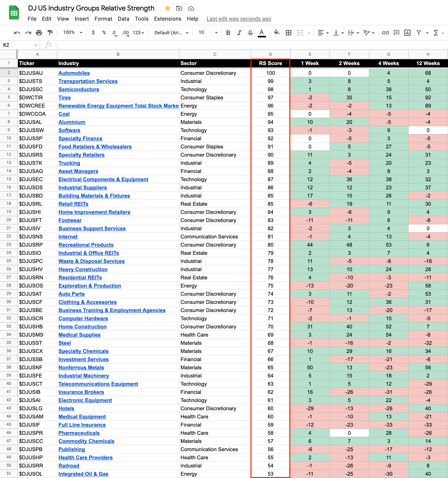The width and height of the screenshot is (448, 478).
Task: Open the Extensions menu
Action: [x=167, y=19]
